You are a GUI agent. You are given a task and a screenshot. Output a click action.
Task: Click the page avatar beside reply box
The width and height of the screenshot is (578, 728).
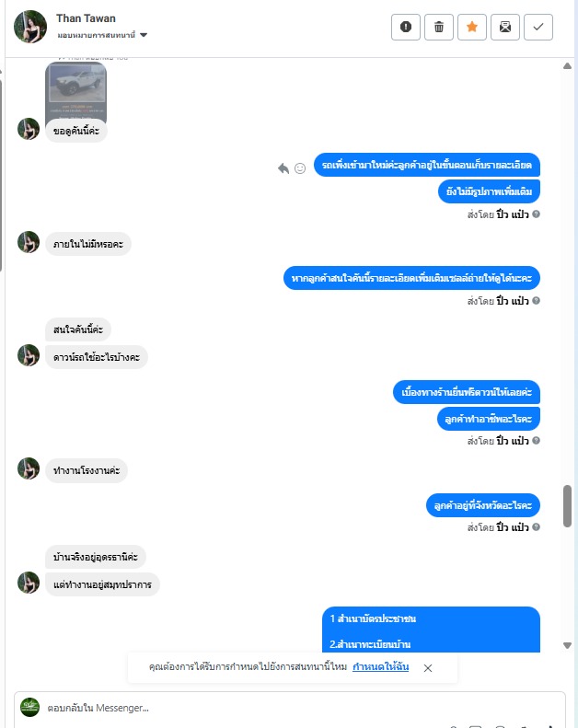pos(30,707)
